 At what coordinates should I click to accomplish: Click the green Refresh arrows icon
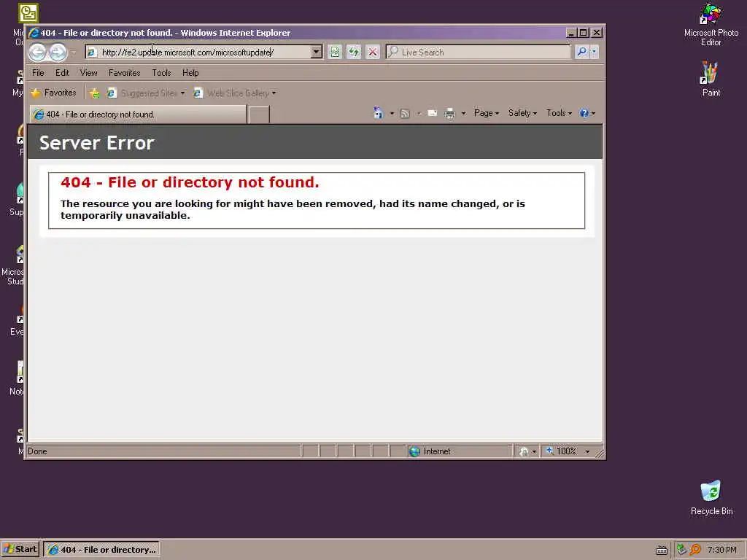click(x=354, y=52)
